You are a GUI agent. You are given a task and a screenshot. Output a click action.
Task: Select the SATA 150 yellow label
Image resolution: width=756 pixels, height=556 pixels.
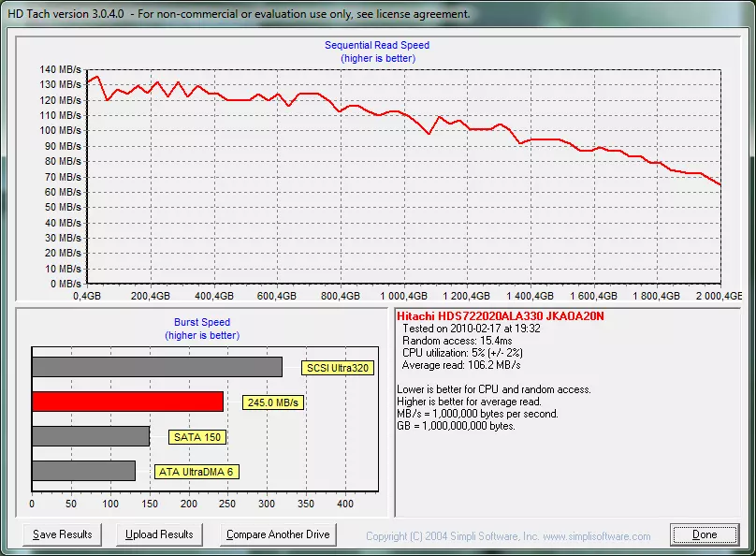[198, 437]
